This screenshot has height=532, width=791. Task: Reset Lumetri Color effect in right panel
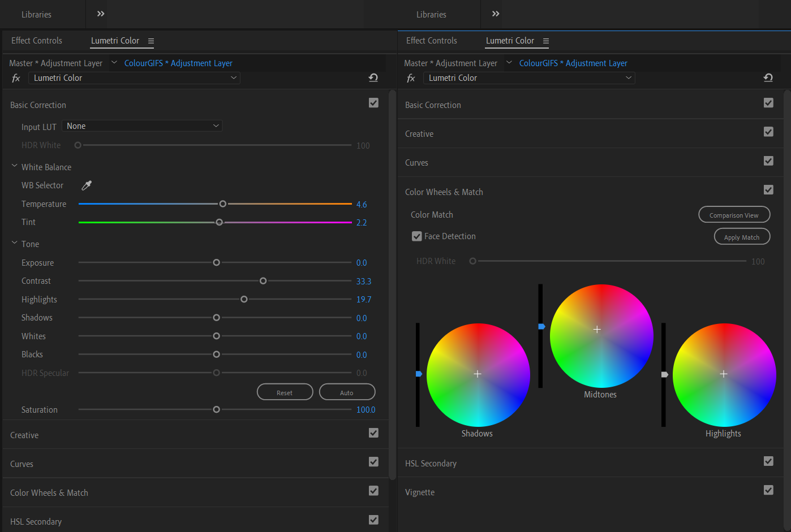pyautogui.click(x=768, y=78)
